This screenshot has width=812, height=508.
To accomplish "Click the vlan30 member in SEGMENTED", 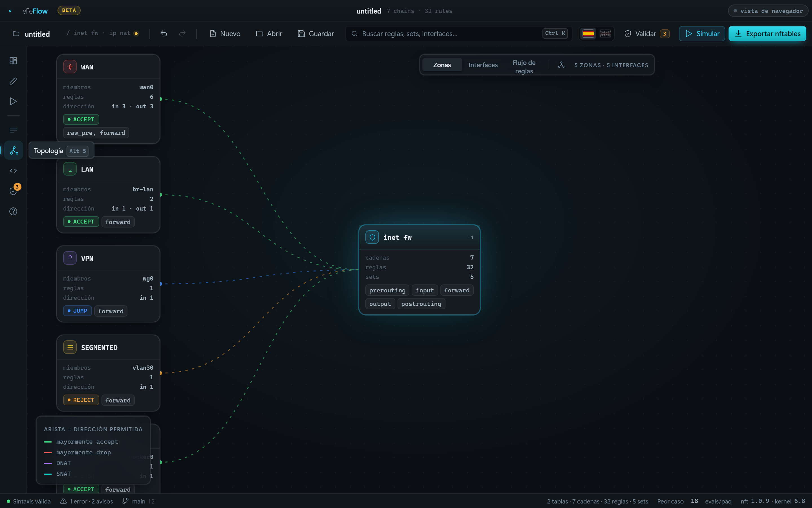I will (143, 367).
